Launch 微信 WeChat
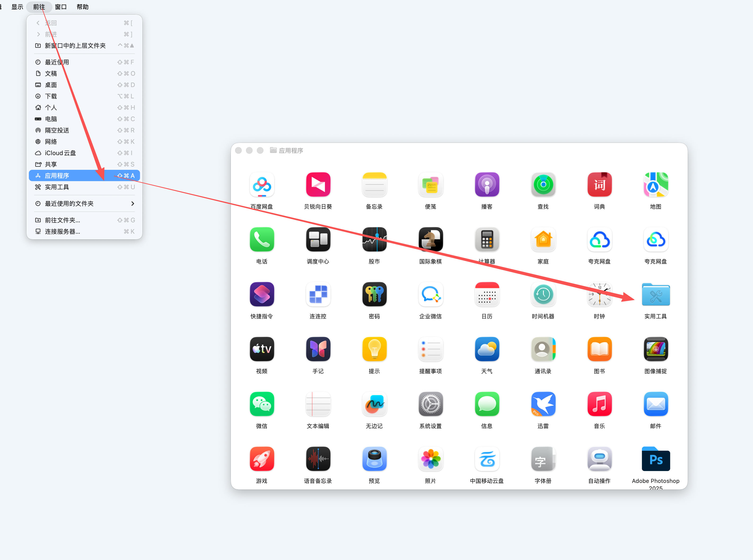 pyautogui.click(x=262, y=404)
